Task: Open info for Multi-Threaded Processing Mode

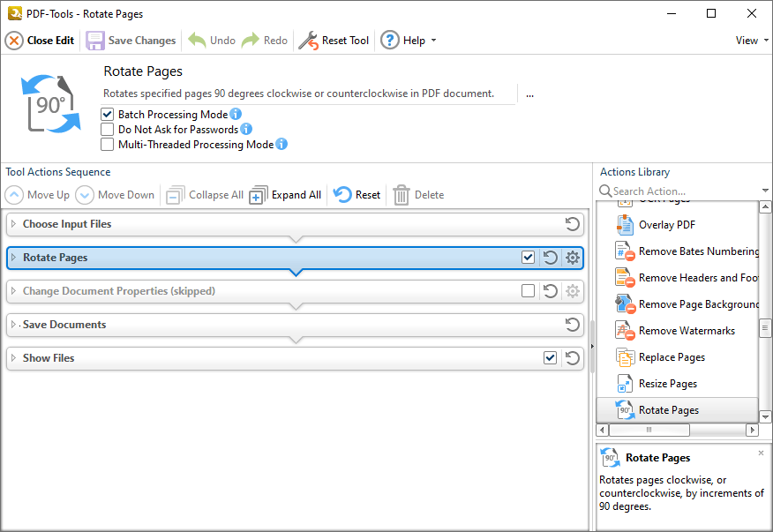Action: [281, 144]
